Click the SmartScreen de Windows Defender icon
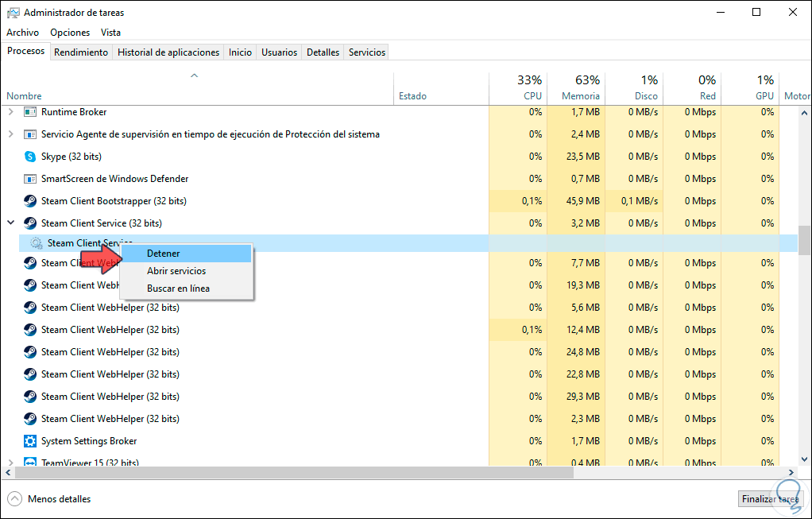This screenshot has width=812, height=519. (30, 179)
